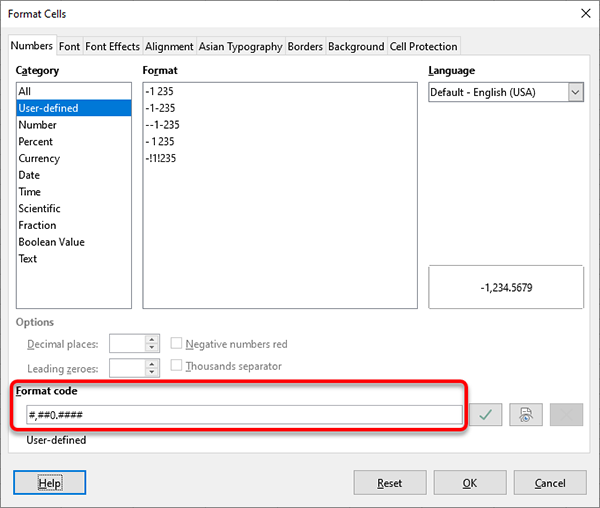Image resolution: width=600 pixels, height=508 pixels.
Task: Select the Text category
Action: coord(74,259)
